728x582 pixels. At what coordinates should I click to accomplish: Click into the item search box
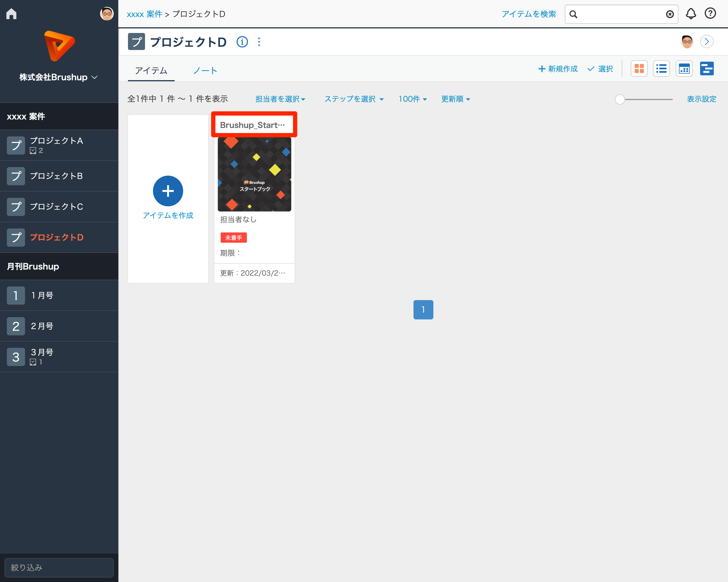coord(621,14)
